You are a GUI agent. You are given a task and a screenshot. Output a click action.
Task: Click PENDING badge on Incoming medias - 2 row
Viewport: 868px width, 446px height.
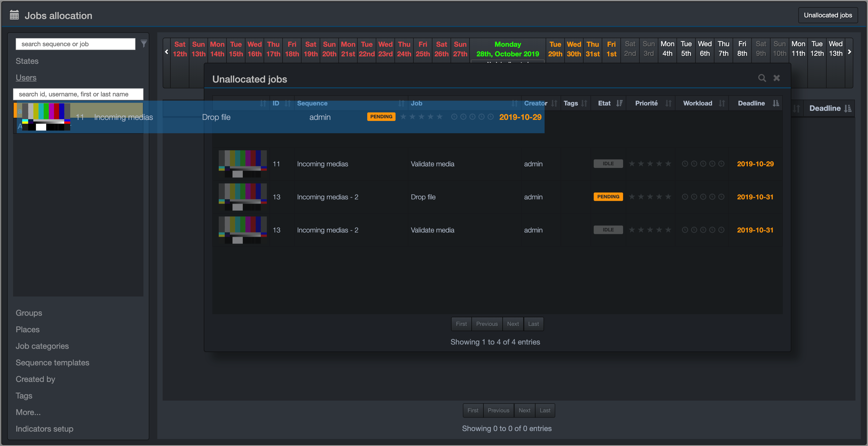[608, 197]
